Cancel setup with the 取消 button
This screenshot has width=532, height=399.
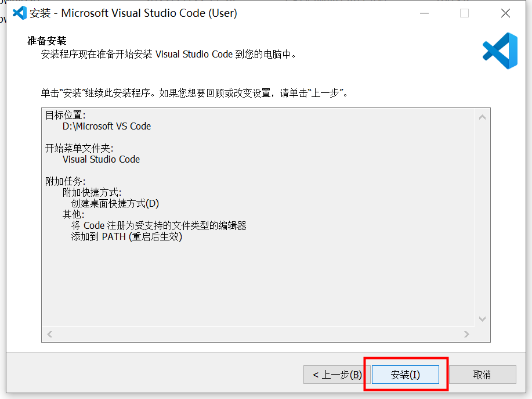tap(482, 375)
